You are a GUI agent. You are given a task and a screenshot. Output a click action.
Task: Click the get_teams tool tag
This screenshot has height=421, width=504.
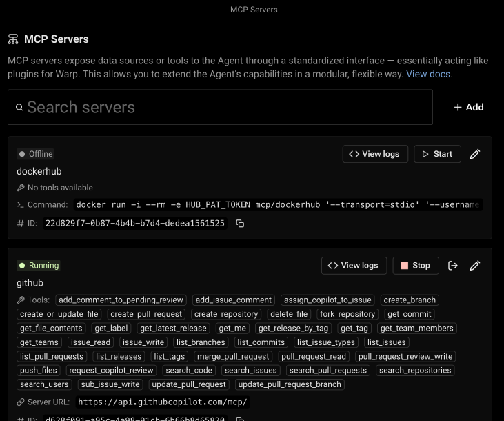click(39, 342)
